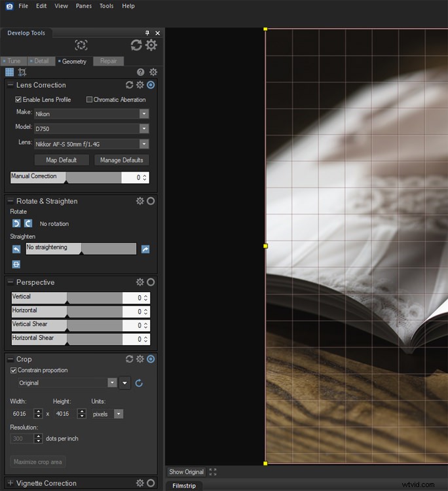This screenshot has height=491, width=448.
Task: Open Geometry help question mark icon
Action: (141, 72)
